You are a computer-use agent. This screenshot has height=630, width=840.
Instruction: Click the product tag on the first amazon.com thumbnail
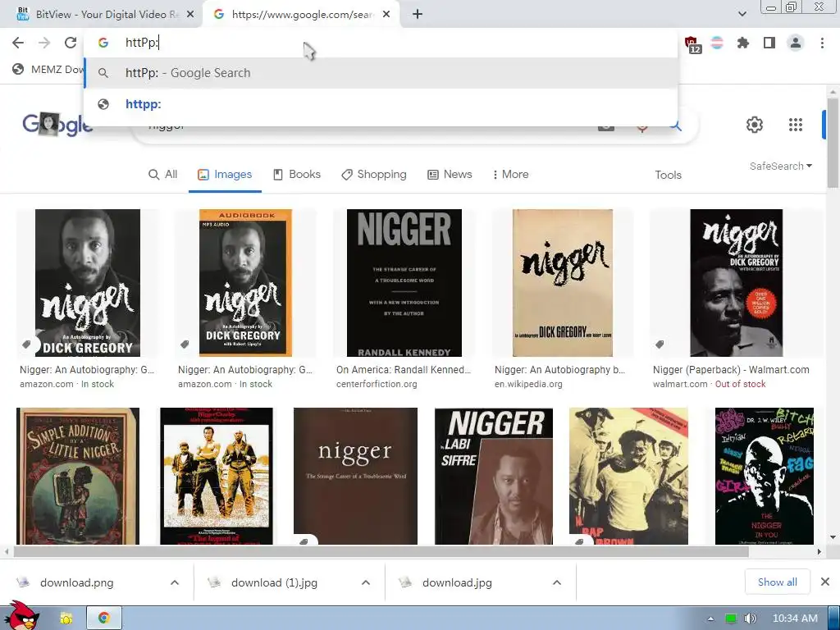[26, 345]
